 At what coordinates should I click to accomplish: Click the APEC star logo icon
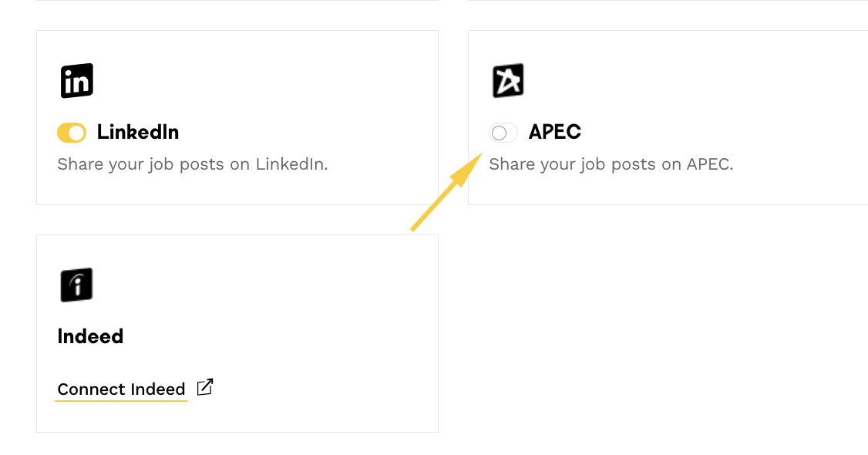pyautogui.click(x=508, y=81)
